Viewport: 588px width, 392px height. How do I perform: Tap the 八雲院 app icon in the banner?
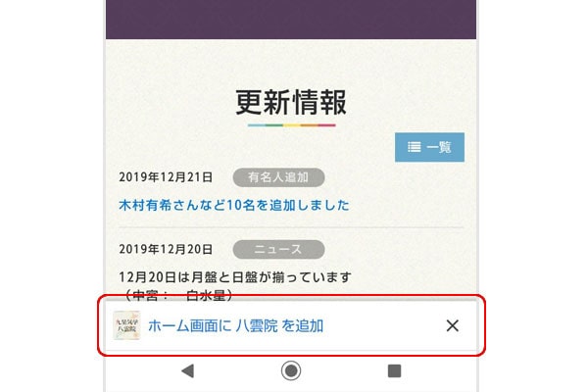(x=126, y=325)
